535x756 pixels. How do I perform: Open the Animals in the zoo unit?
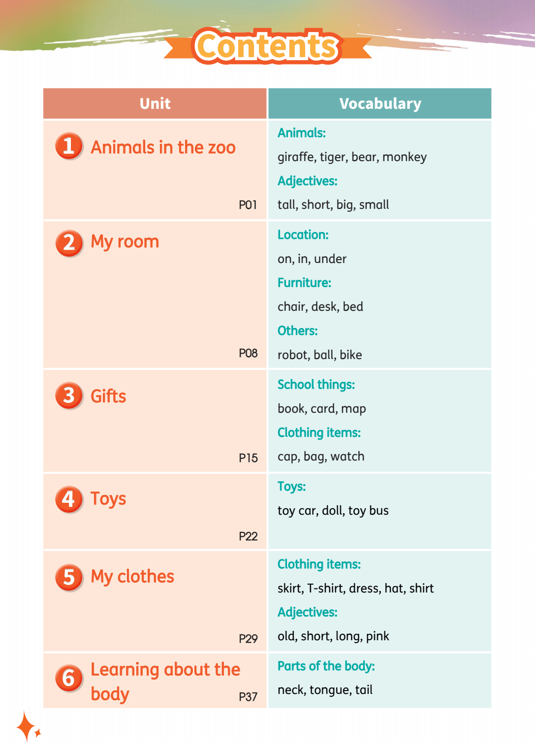(x=163, y=147)
